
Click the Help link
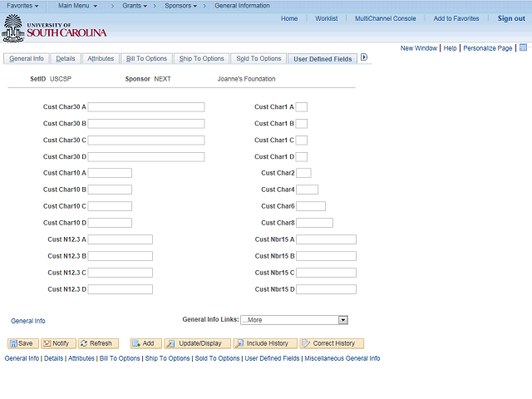(x=450, y=48)
